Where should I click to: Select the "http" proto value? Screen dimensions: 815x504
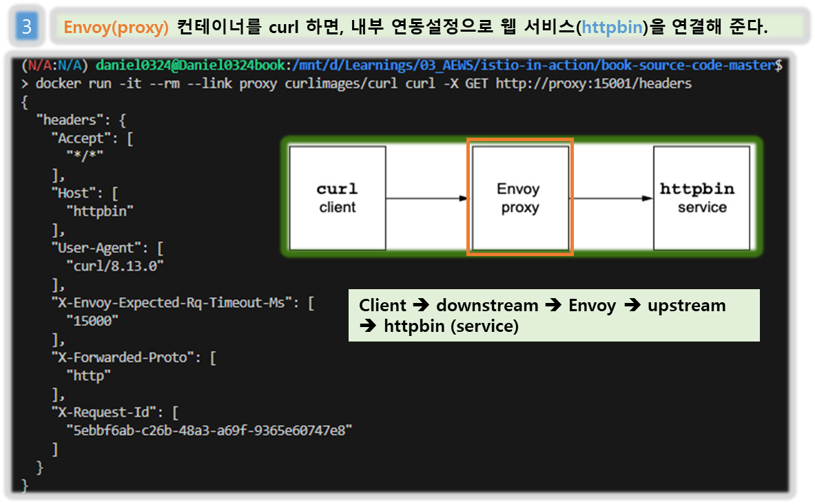point(89,376)
